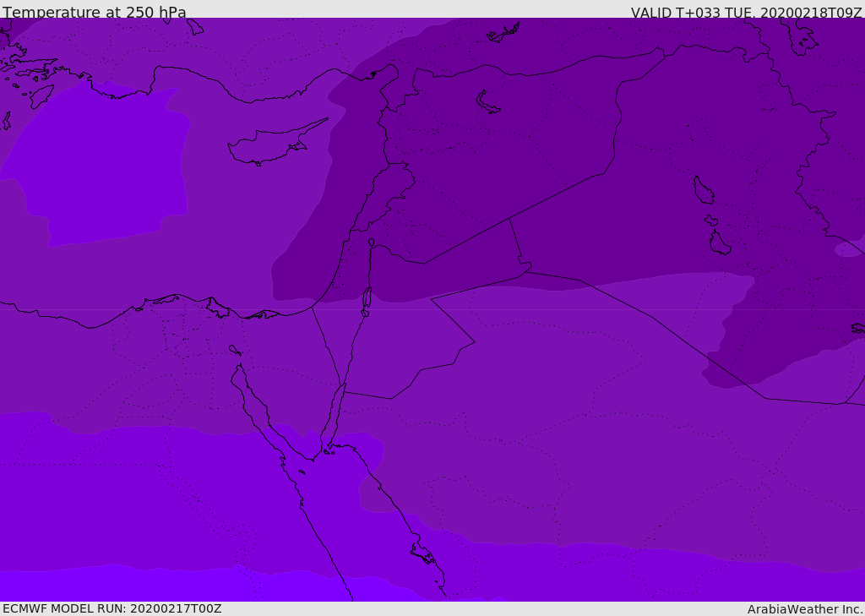Click the VALID T+033 timestamp label
Viewport: 865px width, 616px height.
[746, 12]
